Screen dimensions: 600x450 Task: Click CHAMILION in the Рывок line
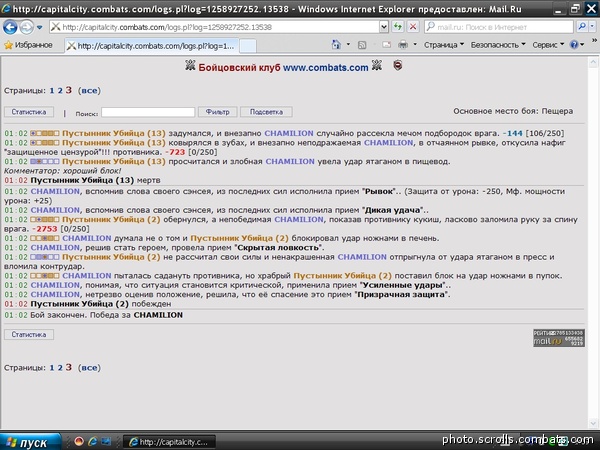[x=55, y=191]
